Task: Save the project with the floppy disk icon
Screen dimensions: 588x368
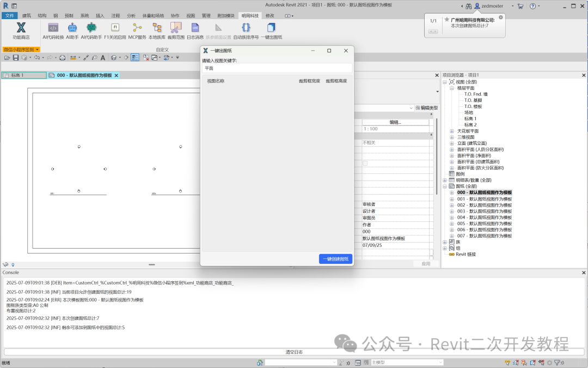Action: (x=16, y=57)
